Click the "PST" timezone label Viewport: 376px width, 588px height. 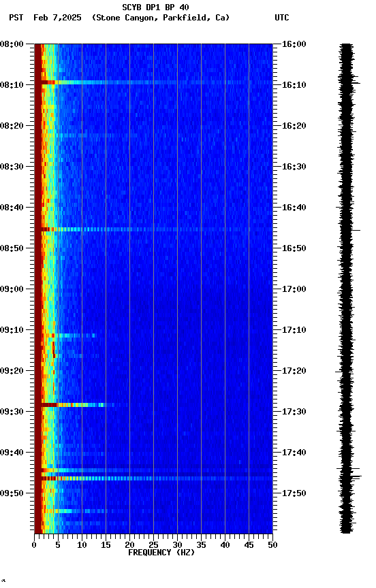[x=16, y=18]
